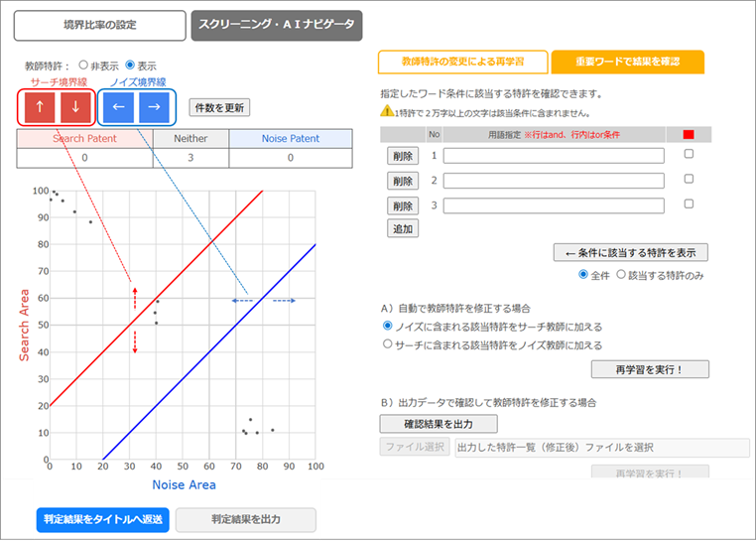Viewport: 756px width, 541px height.
Task: Select the 重要ワードで結果を確認 tab
Action: pyautogui.click(x=627, y=62)
